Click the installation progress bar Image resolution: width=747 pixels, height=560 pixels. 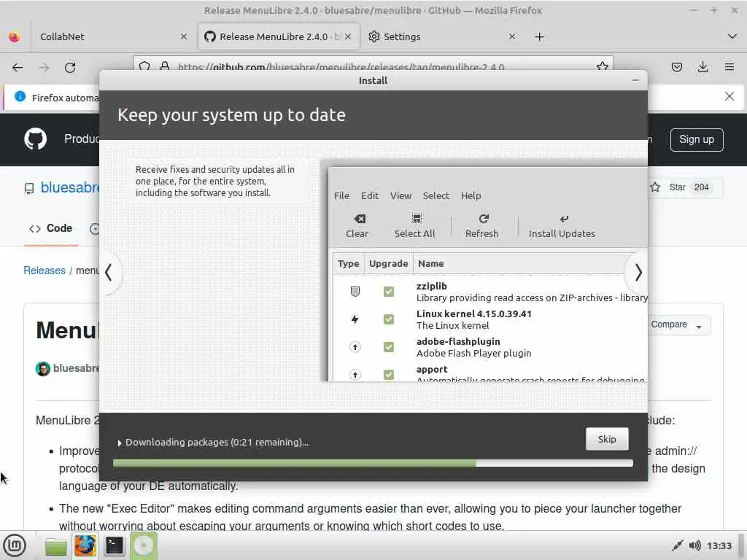coord(373,463)
